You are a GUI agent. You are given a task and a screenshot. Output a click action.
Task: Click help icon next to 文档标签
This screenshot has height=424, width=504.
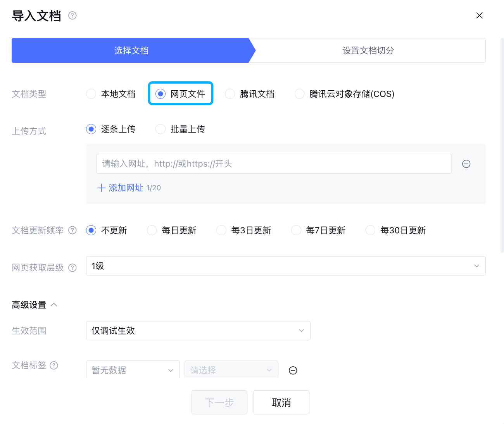click(x=54, y=365)
